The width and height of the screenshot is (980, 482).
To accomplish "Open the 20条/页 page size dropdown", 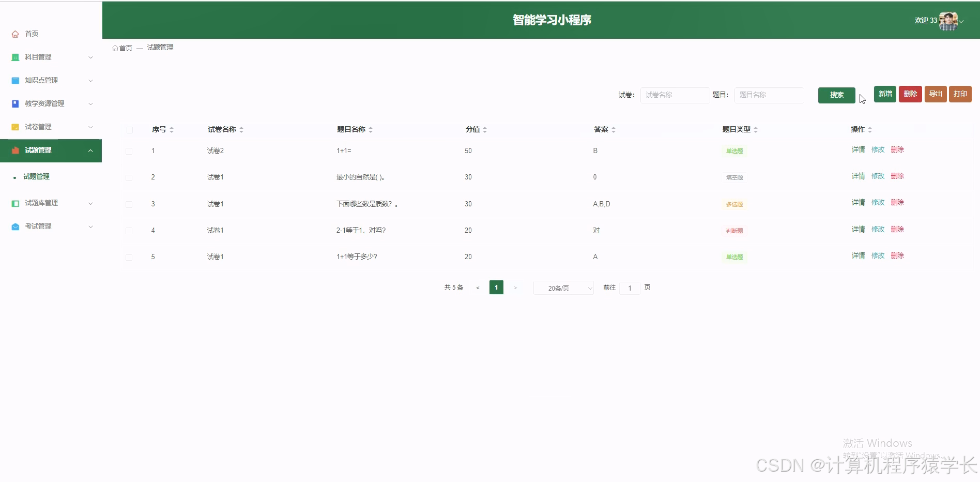I will coord(563,288).
